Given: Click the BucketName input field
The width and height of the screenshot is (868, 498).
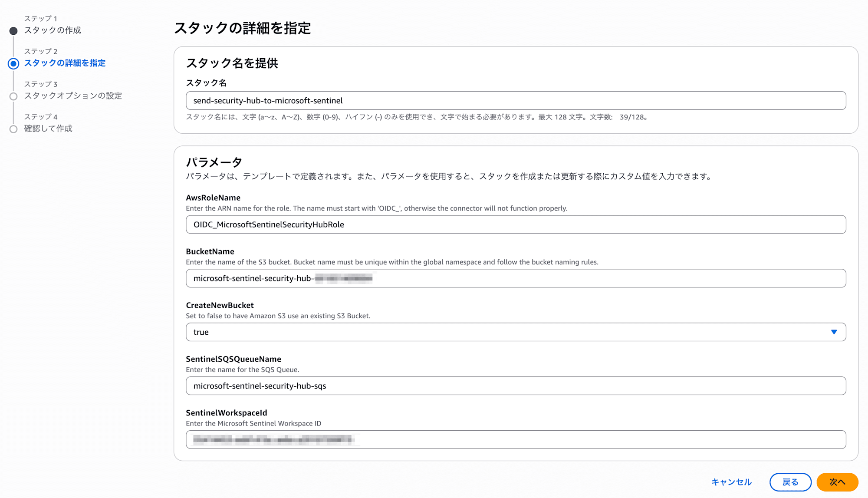Looking at the screenshot, I should pyautogui.click(x=516, y=278).
